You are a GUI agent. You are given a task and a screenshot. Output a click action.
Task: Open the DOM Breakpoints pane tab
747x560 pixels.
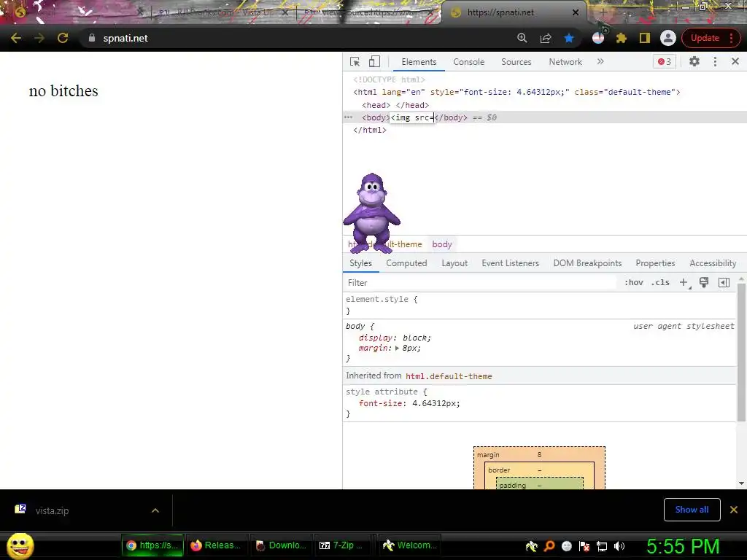click(587, 263)
